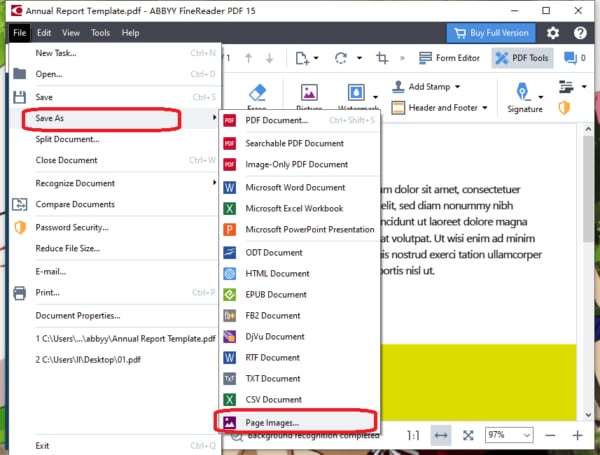Image resolution: width=600 pixels, height=455 pixels.
Task: Click previous page up arrow
Action: (x=248, y=58)
